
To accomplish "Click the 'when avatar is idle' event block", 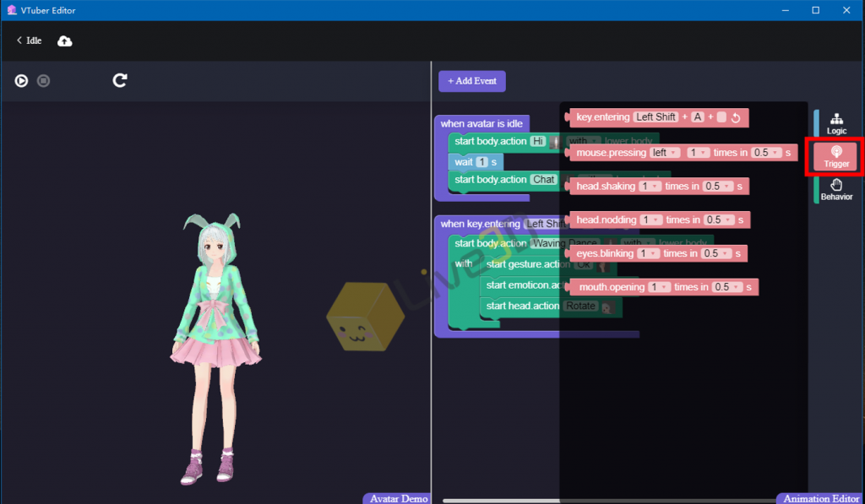I will (x=481, y=123).
